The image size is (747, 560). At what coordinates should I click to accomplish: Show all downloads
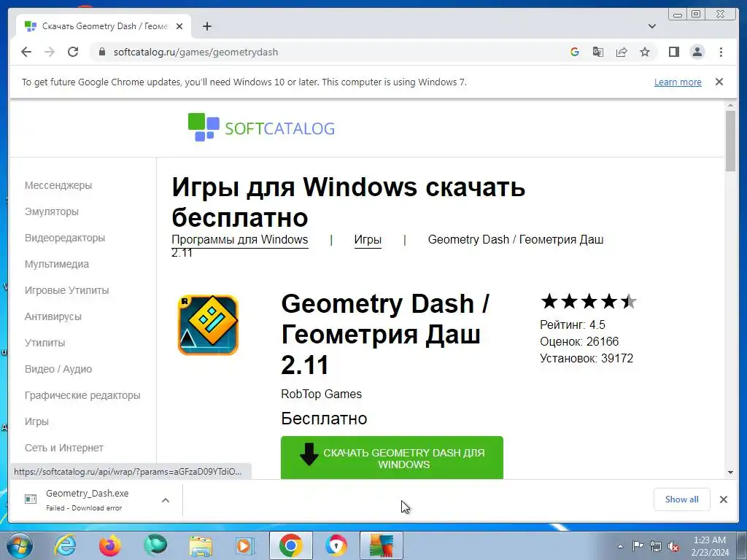[x=681, y=499]
